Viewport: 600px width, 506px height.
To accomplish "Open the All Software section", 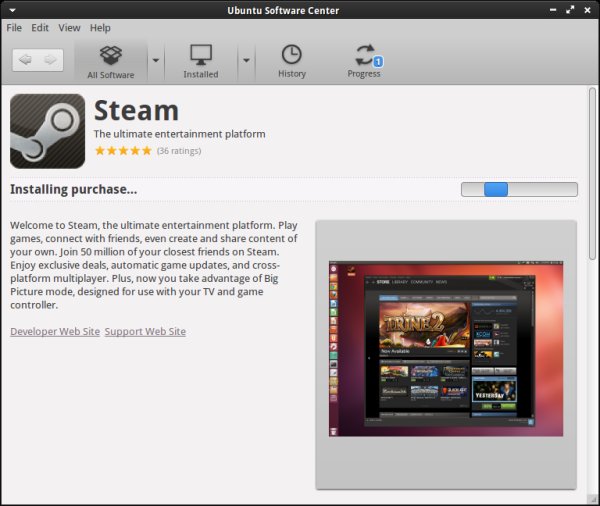I will click(111, 62).
